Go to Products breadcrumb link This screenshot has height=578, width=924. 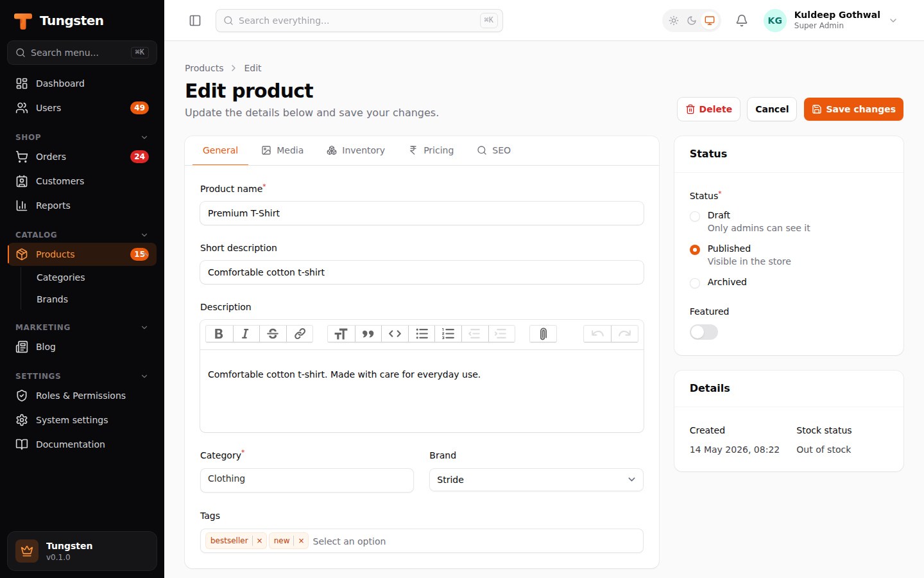pyautogui.click(x=204, y=68)
